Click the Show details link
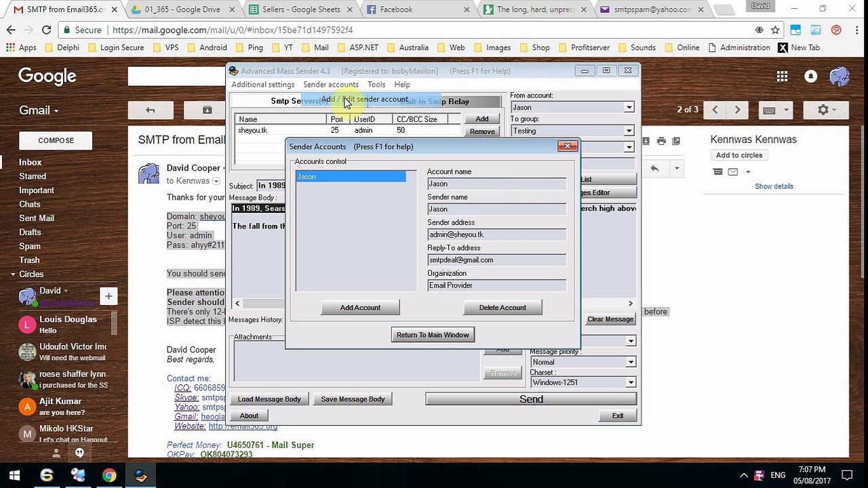The height and width of the screenshot is (488, 868). tap(774, 186)
